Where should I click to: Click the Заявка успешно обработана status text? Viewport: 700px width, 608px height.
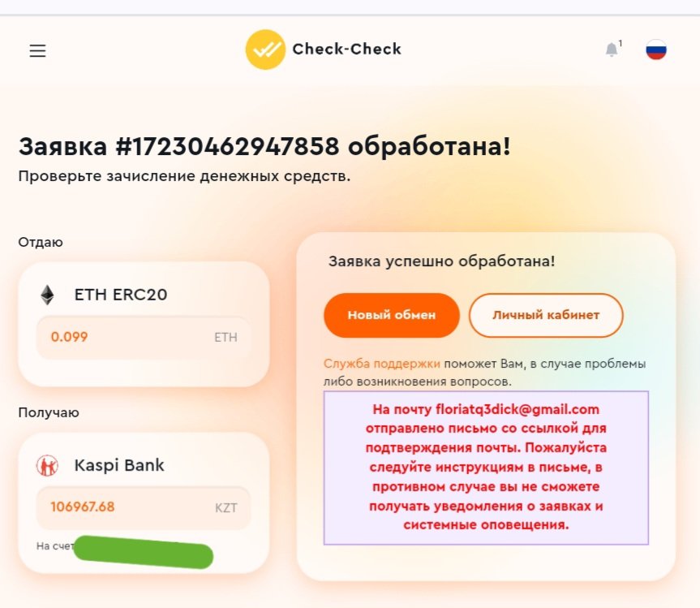[441, 261]
